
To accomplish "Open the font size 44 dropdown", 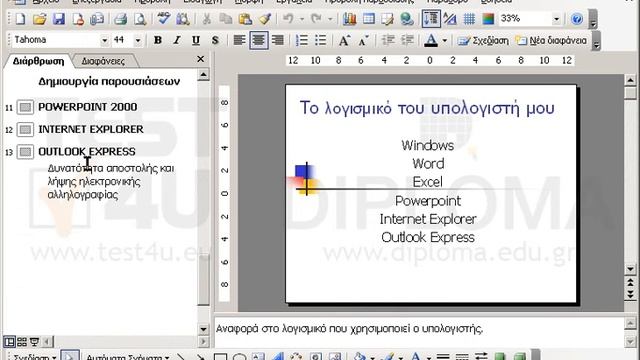I will click(x=138, y=40).
